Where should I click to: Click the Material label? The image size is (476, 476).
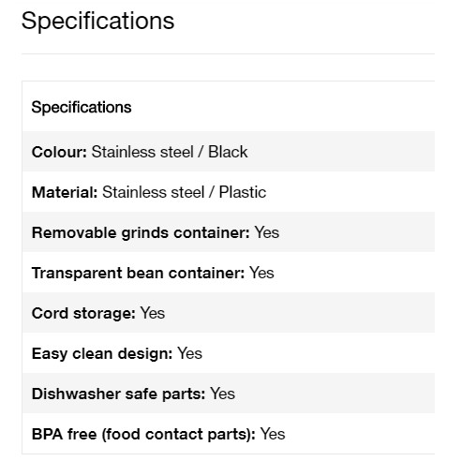(x=65, y=192)
